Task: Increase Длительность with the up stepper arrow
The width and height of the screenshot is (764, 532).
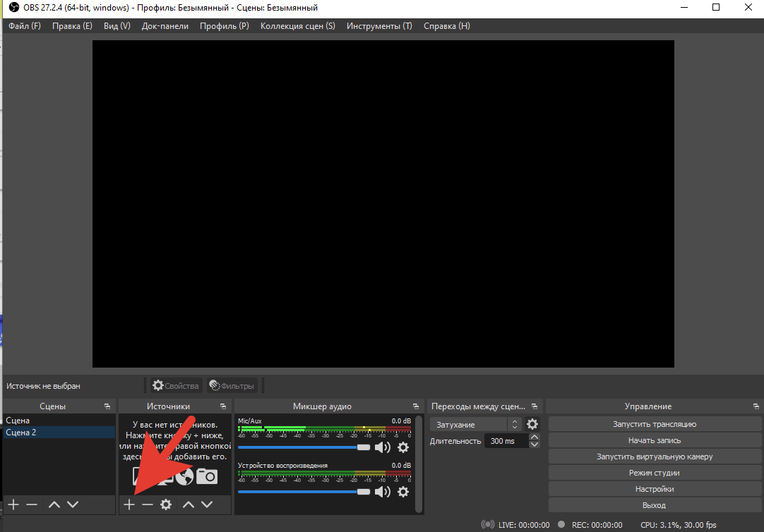Action: (x=534, y=437)
